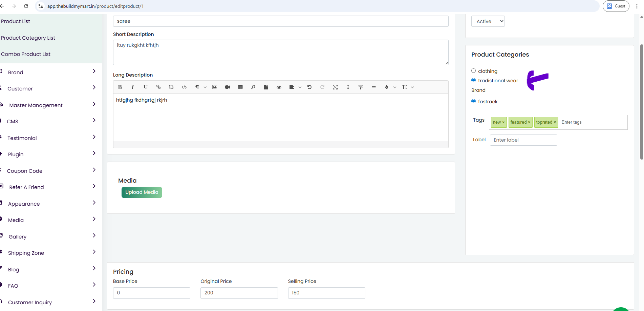644x311 pixels.
Task: Go forward in browser history
Action: coord(14,6)
